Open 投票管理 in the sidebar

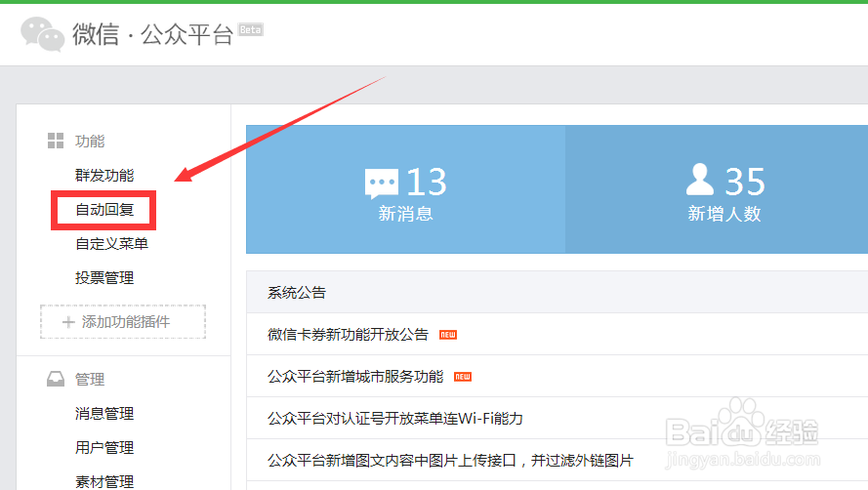tap(104, 278)
